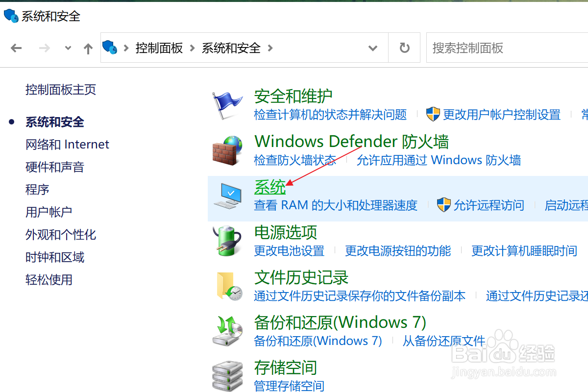Click 更改电池设置 link
The height and width of the screenshot is (392, 588).
[x=289, y=251]
